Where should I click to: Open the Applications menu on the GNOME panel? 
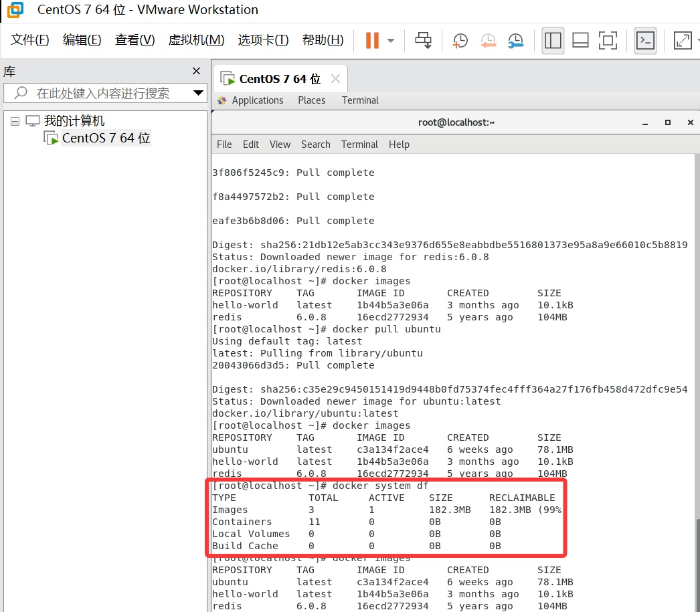[258, 100]
